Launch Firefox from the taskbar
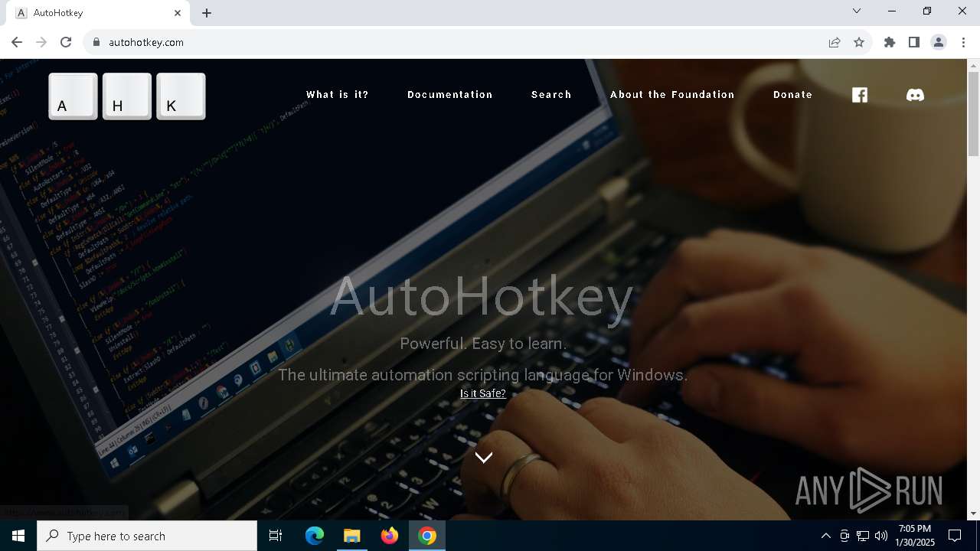 (390, 536)
